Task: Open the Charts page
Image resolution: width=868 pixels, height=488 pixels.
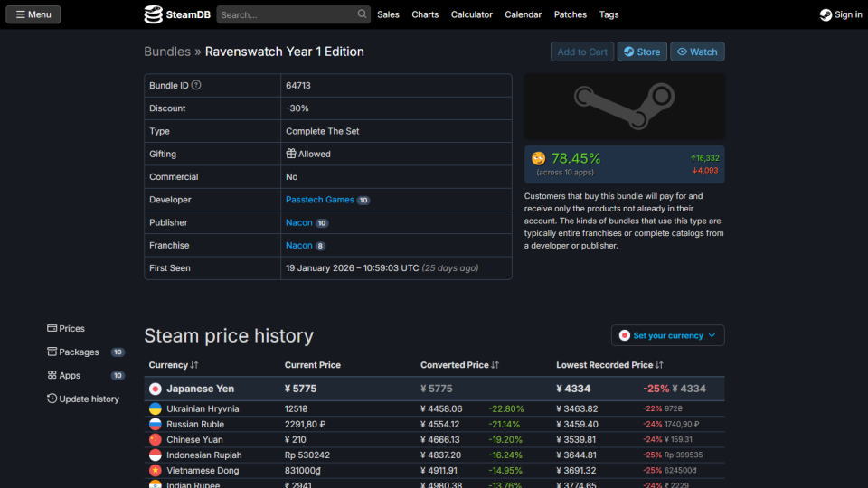Action: [x=425, y=14]
